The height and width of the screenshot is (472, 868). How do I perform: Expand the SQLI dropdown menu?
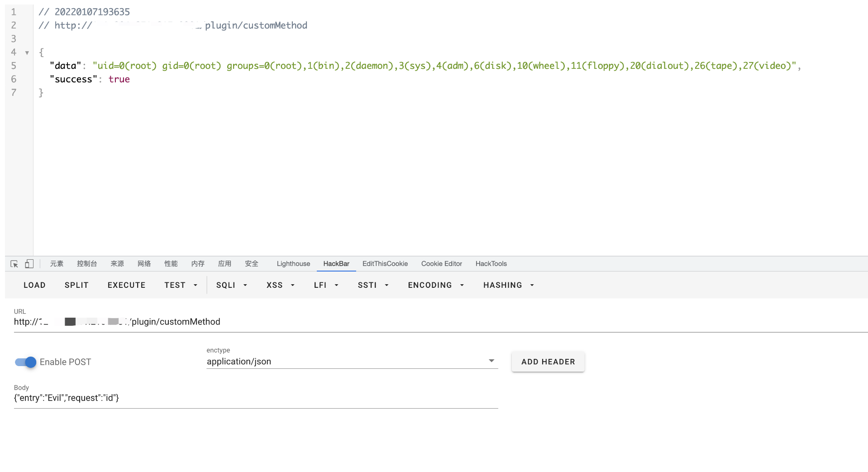(231, 285)
